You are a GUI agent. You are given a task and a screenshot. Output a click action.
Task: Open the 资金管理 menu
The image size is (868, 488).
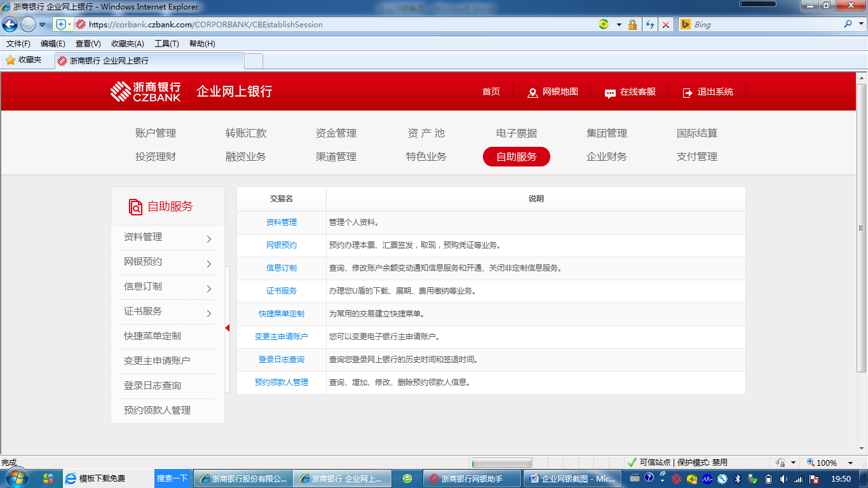[336, 133]
